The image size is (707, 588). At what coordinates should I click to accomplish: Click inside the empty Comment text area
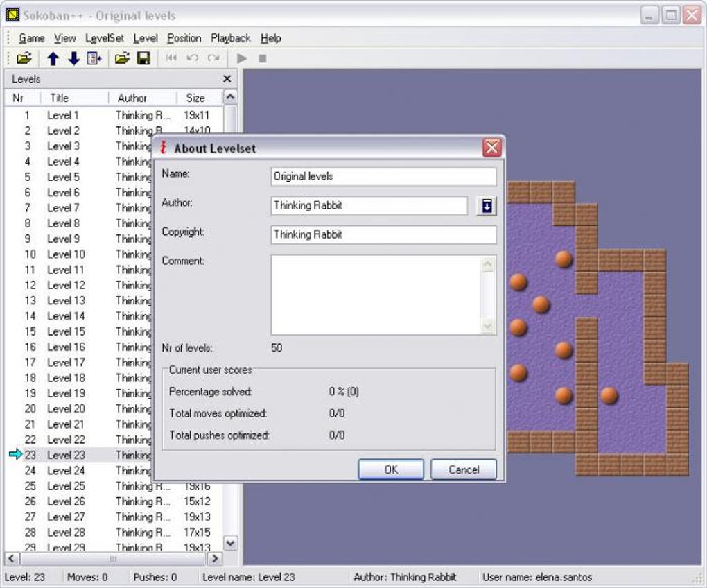376,295
